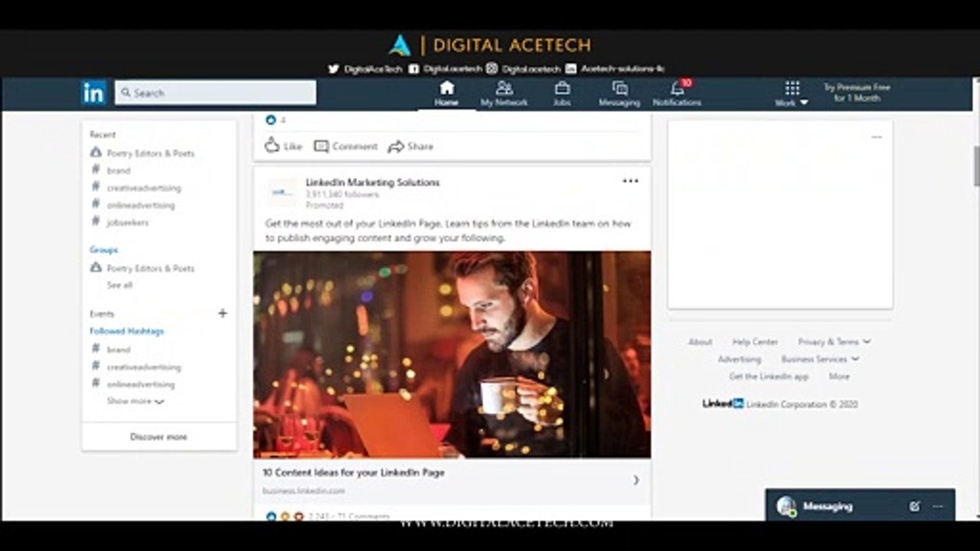Click the About footer link
The image size is (980, 551).
pos(700,342)
